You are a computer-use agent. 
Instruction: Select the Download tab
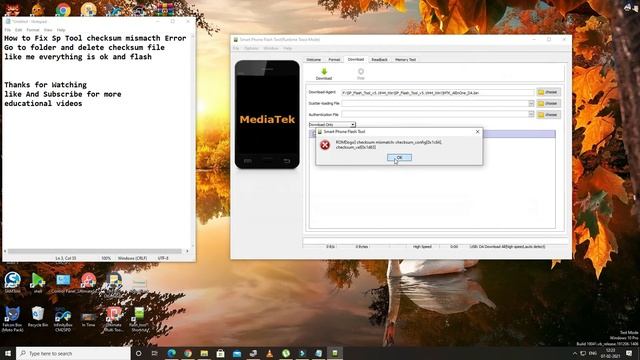click(356, 59)
